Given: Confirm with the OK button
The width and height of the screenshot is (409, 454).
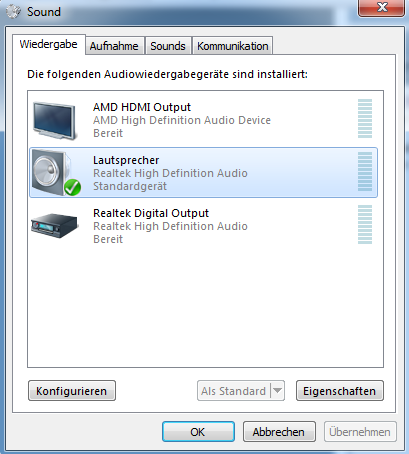Looking at the screenshot, I should coord(198,432).
